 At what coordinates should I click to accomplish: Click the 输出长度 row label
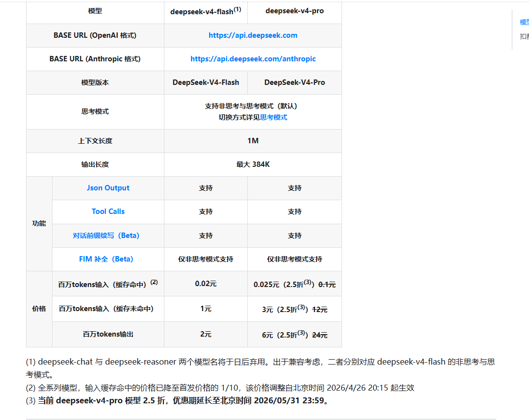coord(95,165)
